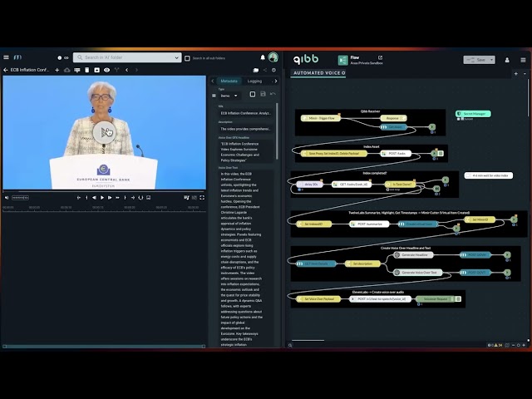Image resolution: width=532 pixels, height=399 pixels.
Task: Select the POST /summarize node
Action: point(369,224)
